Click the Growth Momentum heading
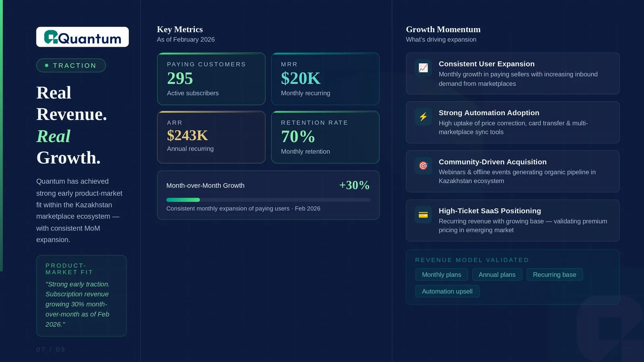This screenshot has width=644, height=362. pos(443,29)
